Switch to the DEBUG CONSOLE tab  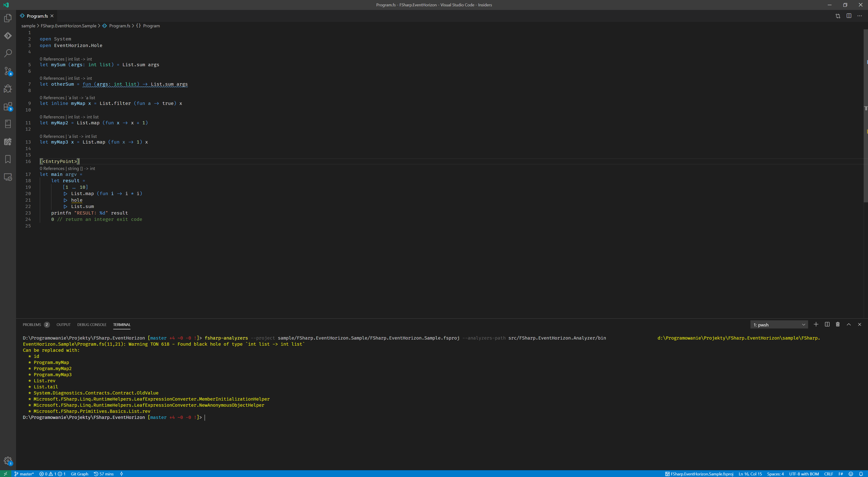click(92, 325)
